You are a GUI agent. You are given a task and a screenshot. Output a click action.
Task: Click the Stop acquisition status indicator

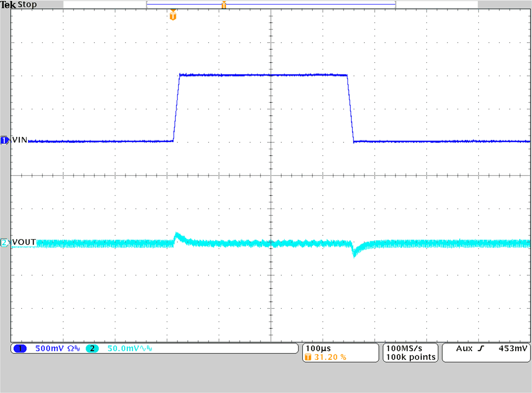point(28,5)
